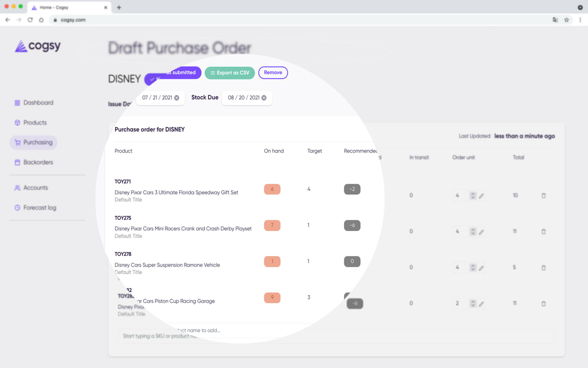This screenshot has height=368, width=588.
Task: Edit order unit pencil for TOY271
Action: click(481, 196)
